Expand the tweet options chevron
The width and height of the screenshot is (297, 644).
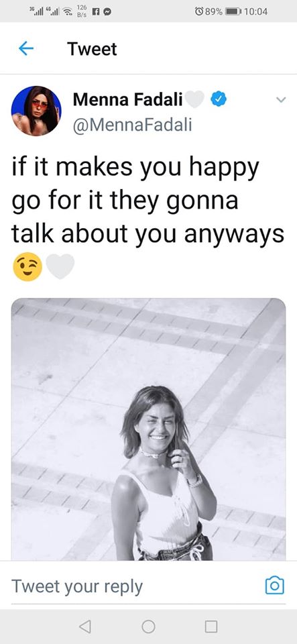point(281,99)
